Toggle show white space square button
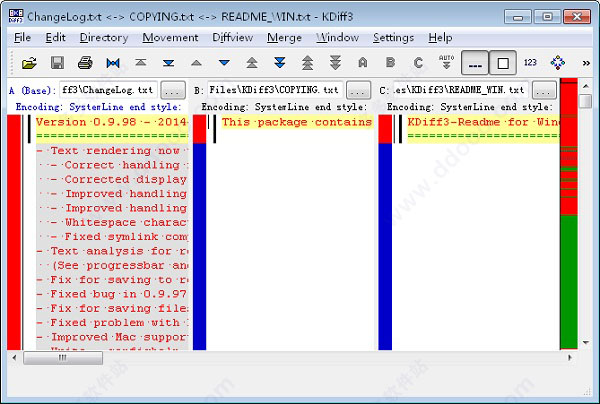The width and height of the screenshot is (600, 404). click(503, 63)
